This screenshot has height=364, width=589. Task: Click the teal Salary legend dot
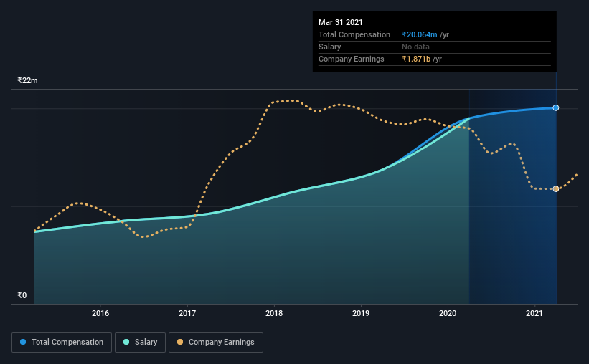click(x=126, y=342)
